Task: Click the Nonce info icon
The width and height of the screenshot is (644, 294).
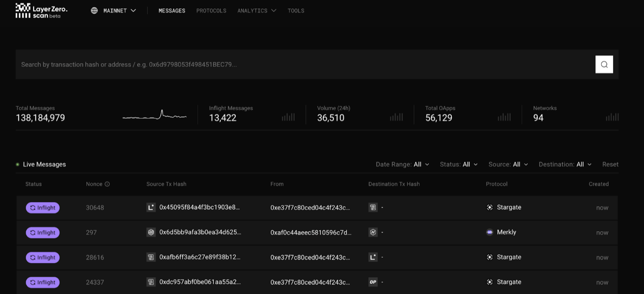Action: coord(107,184)
